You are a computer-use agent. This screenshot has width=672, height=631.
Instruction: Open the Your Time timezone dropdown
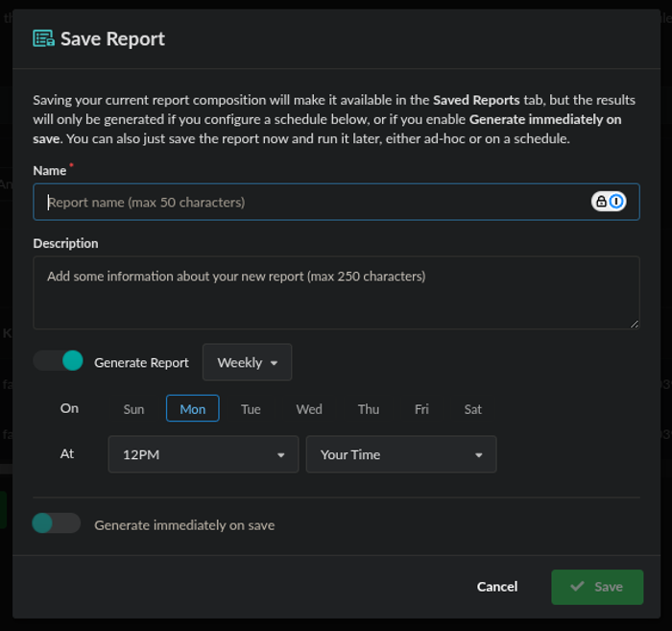click(400, 454)
